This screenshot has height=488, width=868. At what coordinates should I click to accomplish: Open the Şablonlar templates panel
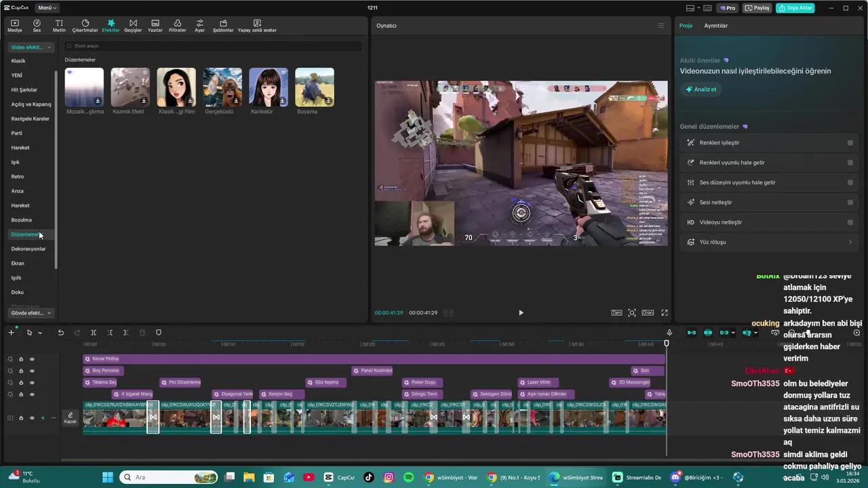[x=223, y=26]
